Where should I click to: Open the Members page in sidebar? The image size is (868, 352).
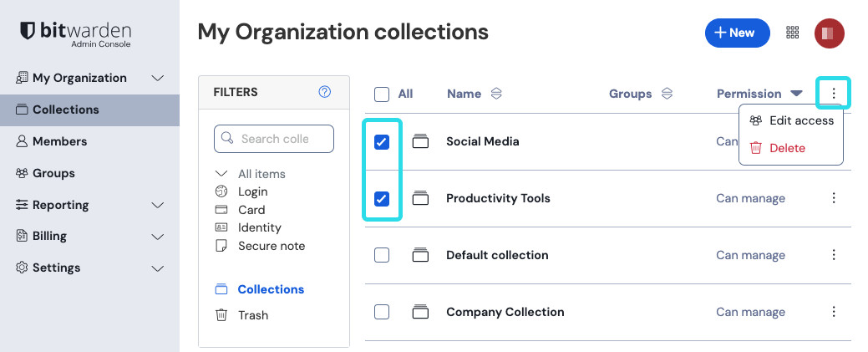coord(59,141)
